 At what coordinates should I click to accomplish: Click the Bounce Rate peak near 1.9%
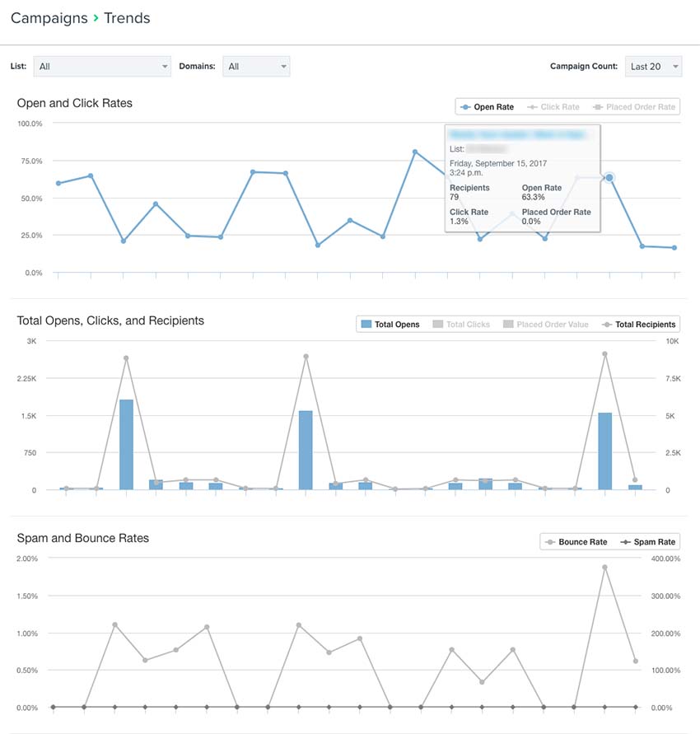coord(603,566)
